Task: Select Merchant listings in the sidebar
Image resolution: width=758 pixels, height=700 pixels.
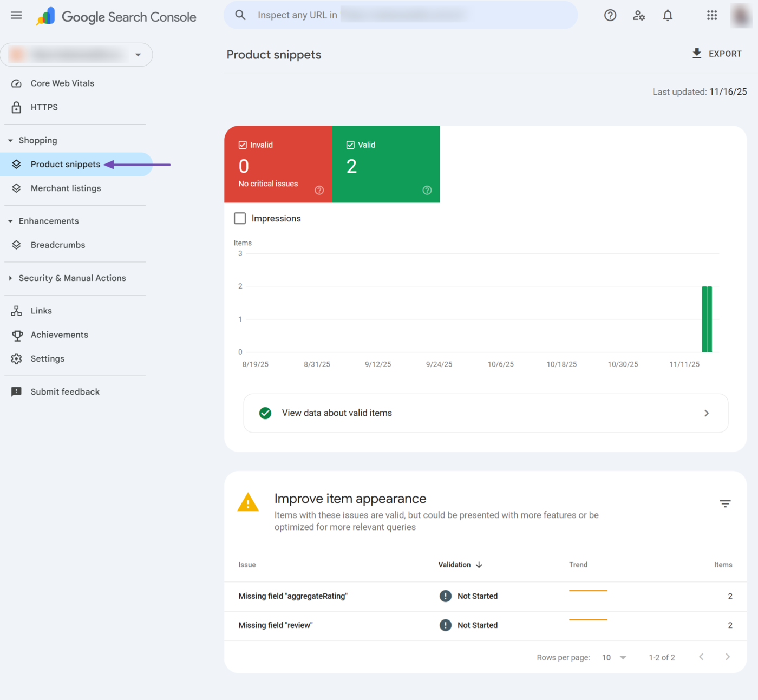Action: tap(66, 188)
